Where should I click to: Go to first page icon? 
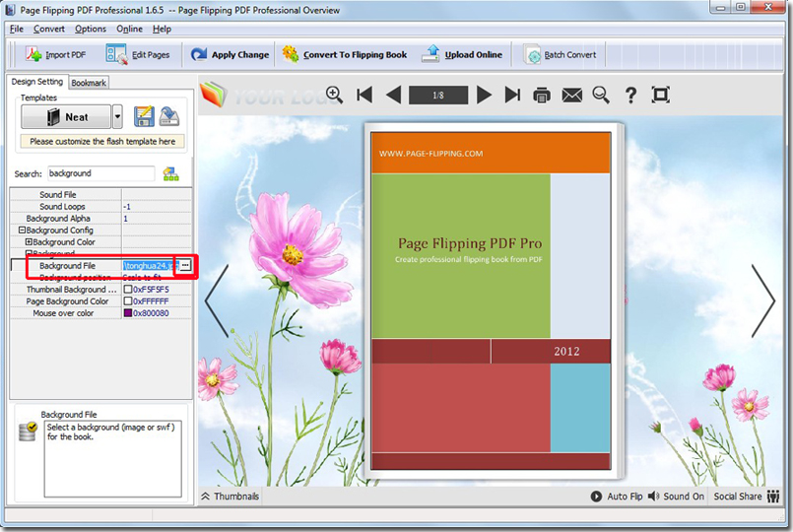click(x=364, y=95)
